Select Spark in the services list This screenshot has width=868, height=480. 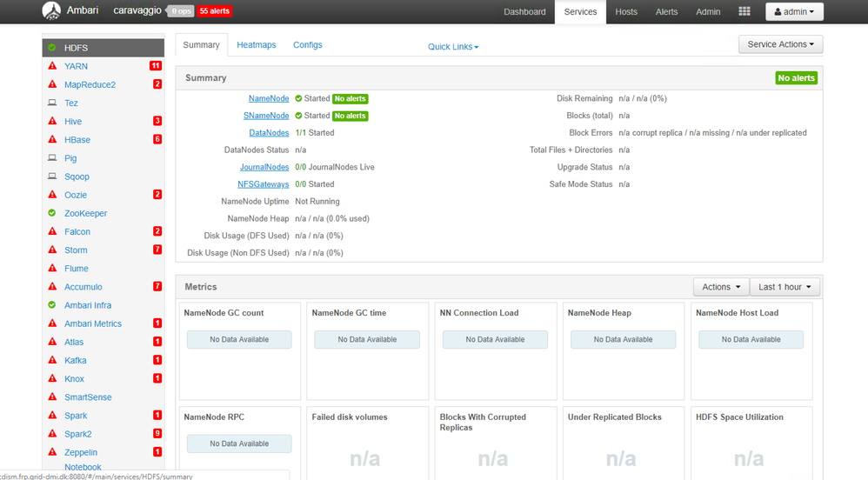[76, 416]
